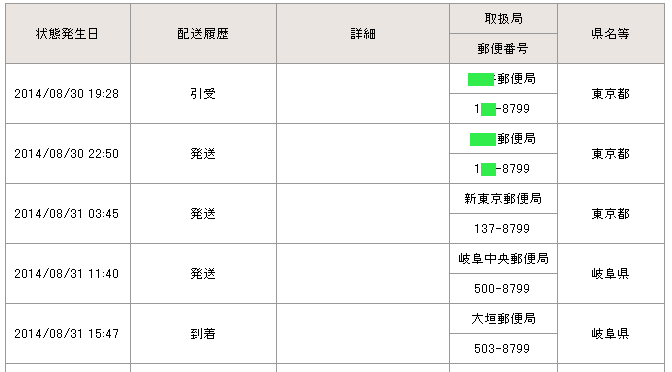672x372 pixels.
Task: Click the 2014/08/31 15:47 date cell
Action: tap(68, 333)
